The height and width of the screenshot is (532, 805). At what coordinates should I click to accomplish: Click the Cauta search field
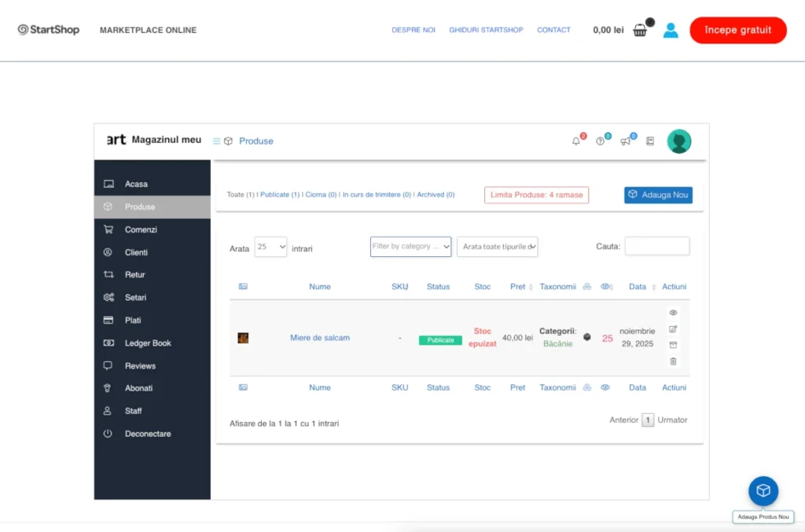[656, 246]
